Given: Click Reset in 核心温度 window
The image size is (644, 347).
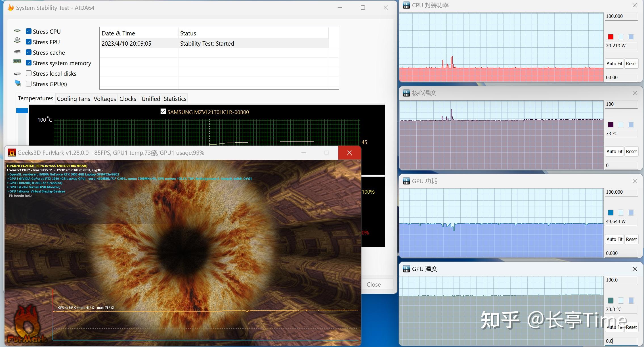Looking at the screenshot, I should [632, 151].
